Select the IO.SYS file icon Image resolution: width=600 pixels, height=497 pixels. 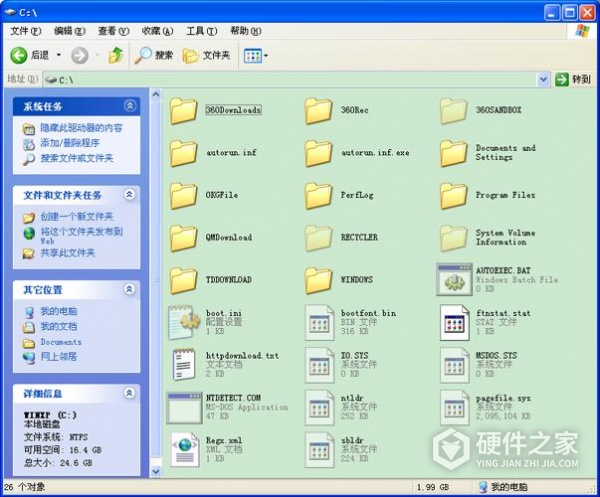click(320, 365)
